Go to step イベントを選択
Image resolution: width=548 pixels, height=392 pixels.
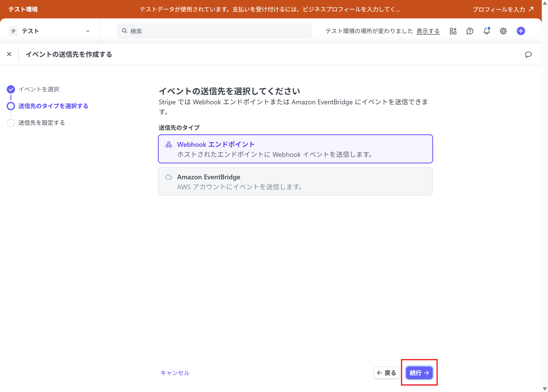click(39, 89)
